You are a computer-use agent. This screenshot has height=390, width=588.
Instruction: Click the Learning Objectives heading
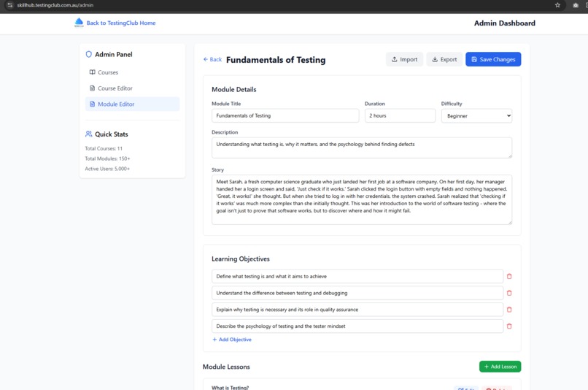pyautogui.click(x=240, y=259)
